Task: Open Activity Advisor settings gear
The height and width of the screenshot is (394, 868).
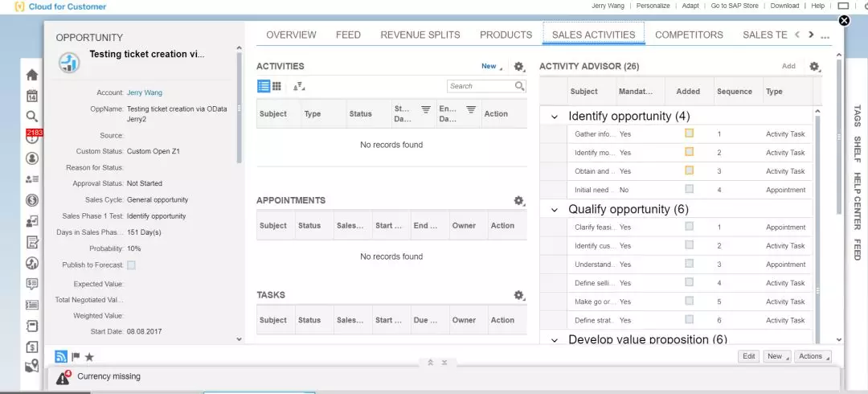Action: point(814,67)
